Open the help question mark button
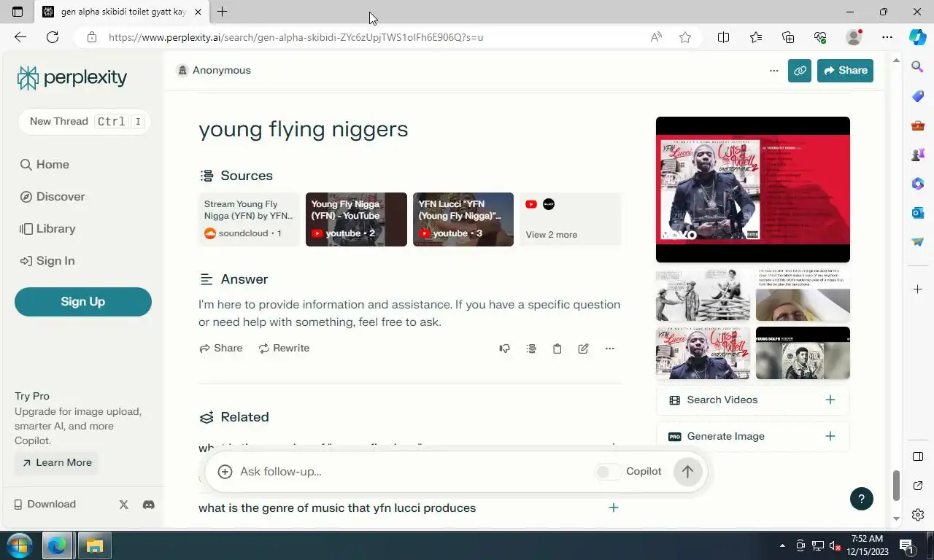Image resolution: width=934 pixels, height=560 pixels. point(862,499)
